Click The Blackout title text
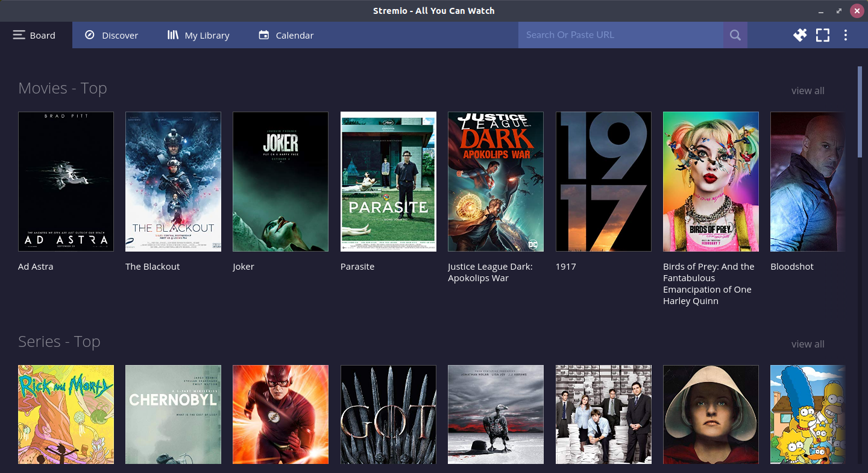868x473 pixels. (153, 266)
